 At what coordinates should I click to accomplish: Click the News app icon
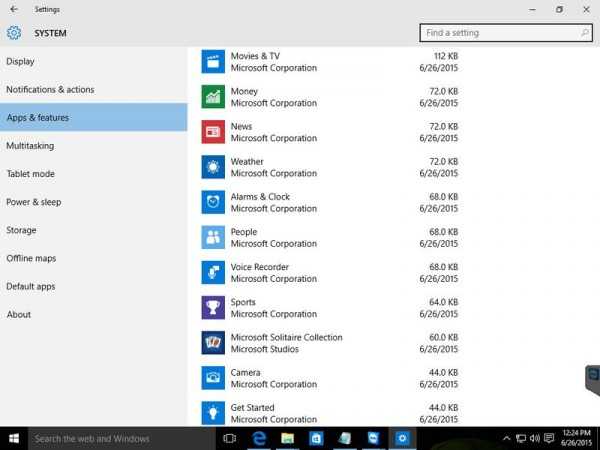click(x=213, y=132)
